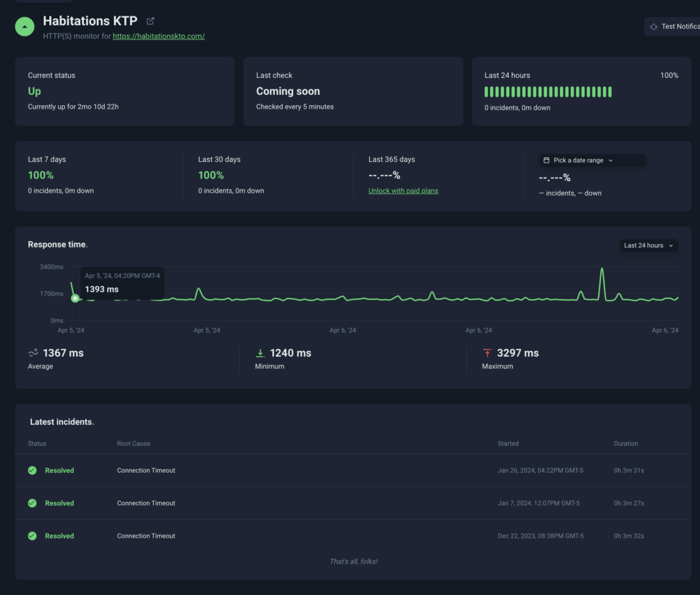
Task: Click Unlock with paid plans link
Action: tap(403, 191)
